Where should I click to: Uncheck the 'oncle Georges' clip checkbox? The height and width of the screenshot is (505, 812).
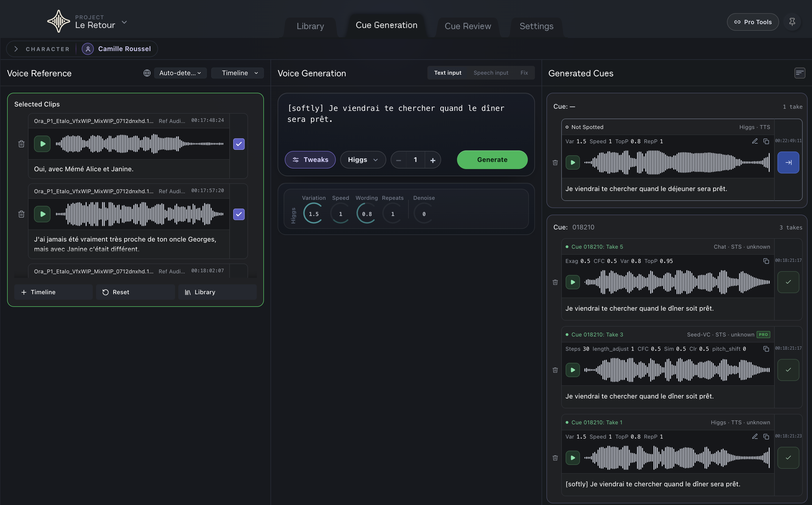[x=239, y=214]
